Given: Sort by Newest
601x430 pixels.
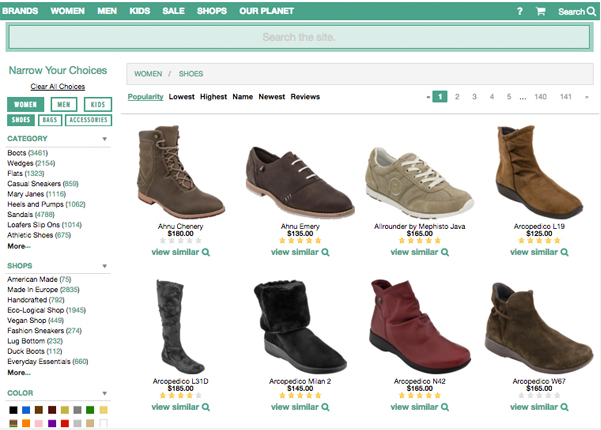Looking at the screenshot, I should pyautogui.click(x=272, y=97).
